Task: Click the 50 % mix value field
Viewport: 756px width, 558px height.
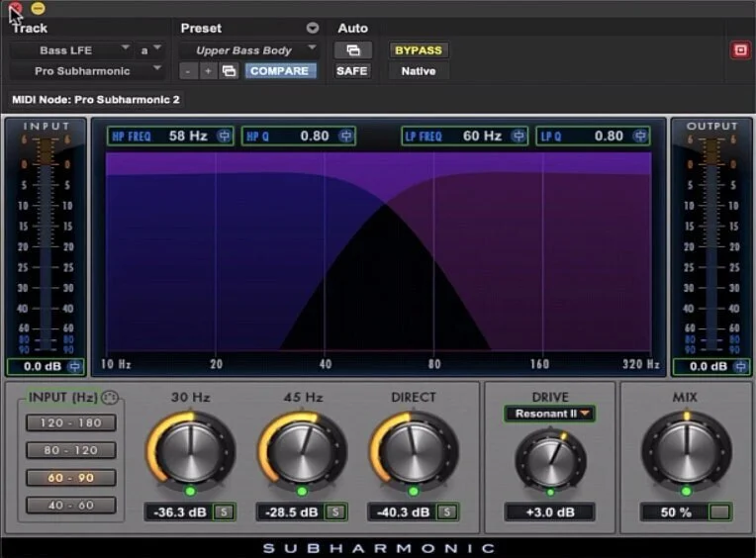Action: (675, 511)
